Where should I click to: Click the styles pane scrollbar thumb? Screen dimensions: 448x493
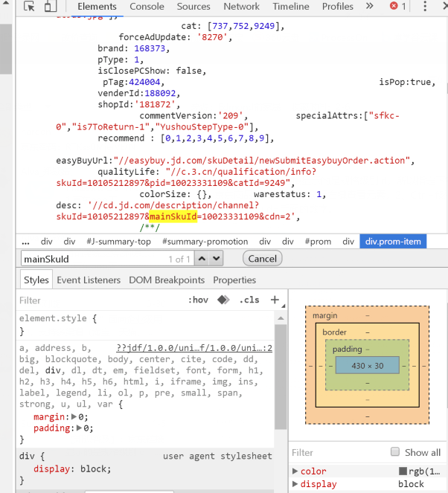(x=281, y=377)
